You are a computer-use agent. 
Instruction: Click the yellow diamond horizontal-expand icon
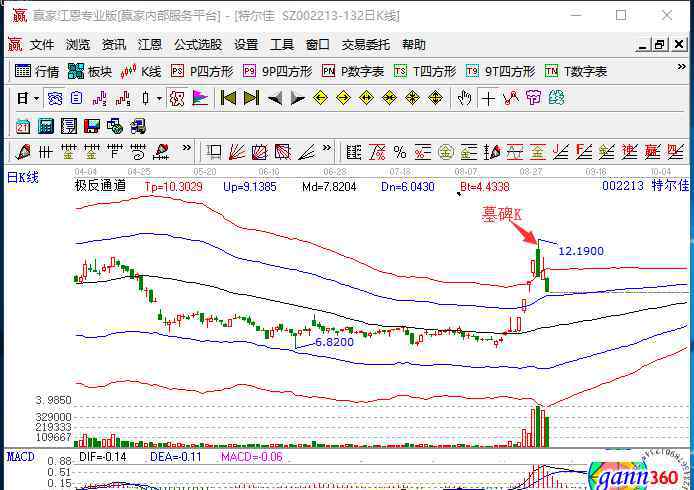366,98
